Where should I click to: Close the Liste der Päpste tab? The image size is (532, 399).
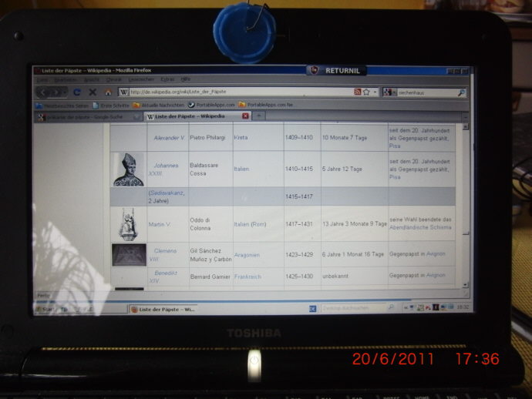[246, 116]
